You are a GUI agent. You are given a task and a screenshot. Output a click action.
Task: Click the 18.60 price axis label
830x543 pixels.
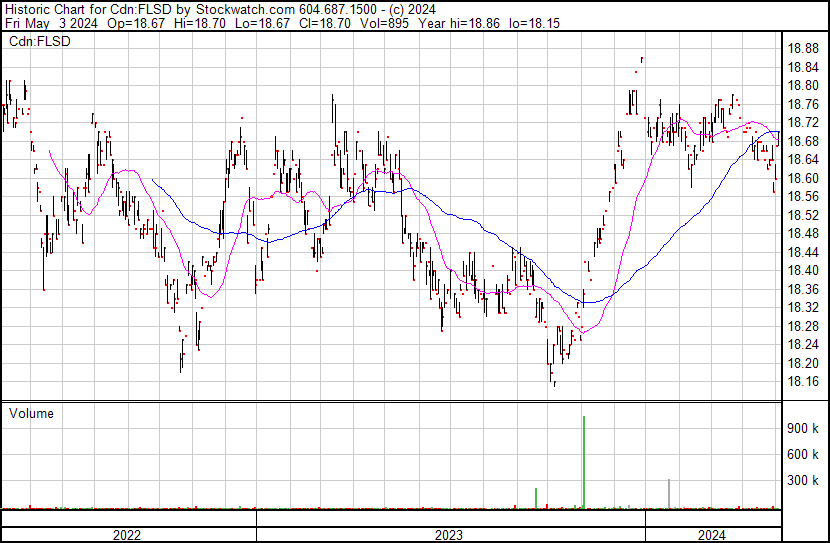pyautogui.click(x=804, y=178)
